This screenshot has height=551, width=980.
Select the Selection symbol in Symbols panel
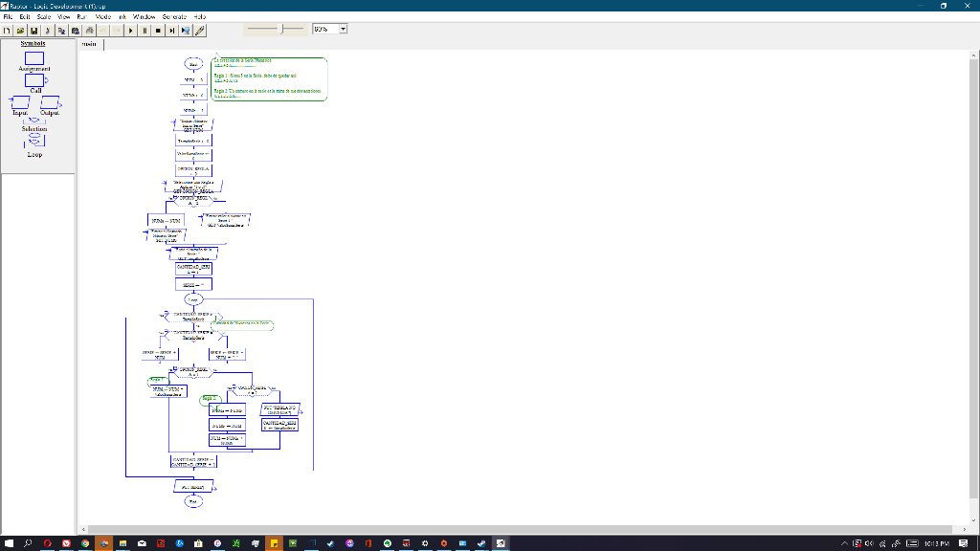[34, 121]
